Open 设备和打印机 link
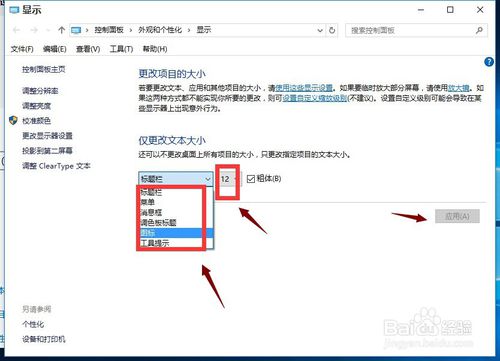The image size is (500, 361). pyautogui.click(x=44, y=339)
